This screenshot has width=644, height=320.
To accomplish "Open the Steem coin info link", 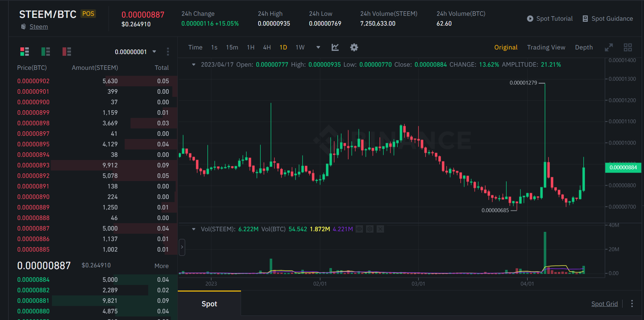I will (39, 27).
